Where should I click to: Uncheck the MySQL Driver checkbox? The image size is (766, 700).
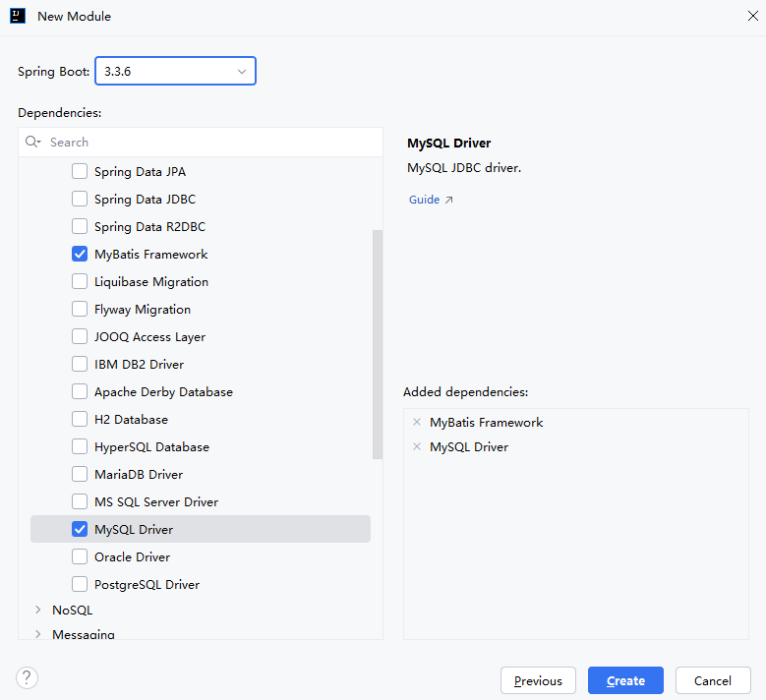(80, 529)
